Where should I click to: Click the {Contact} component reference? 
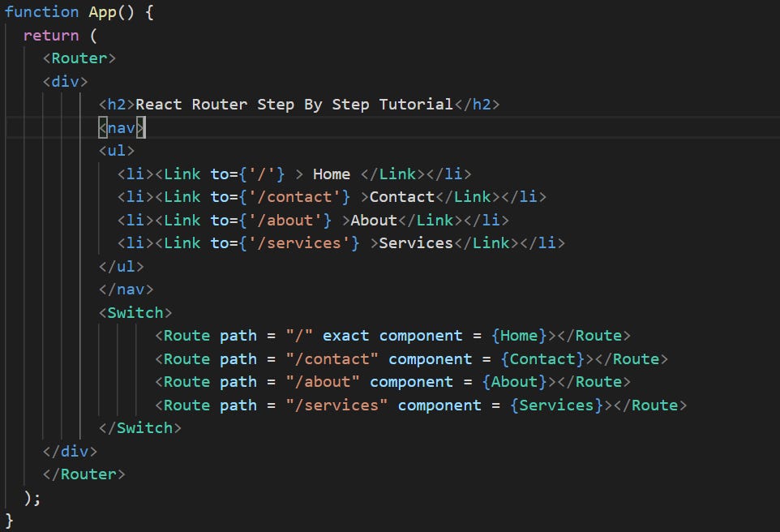tap(542, 359)
